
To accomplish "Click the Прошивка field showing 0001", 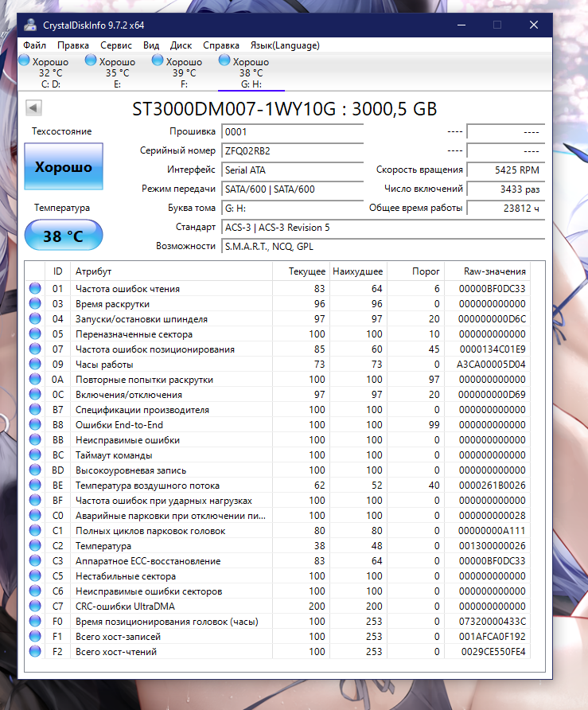I will click(293, 132).
